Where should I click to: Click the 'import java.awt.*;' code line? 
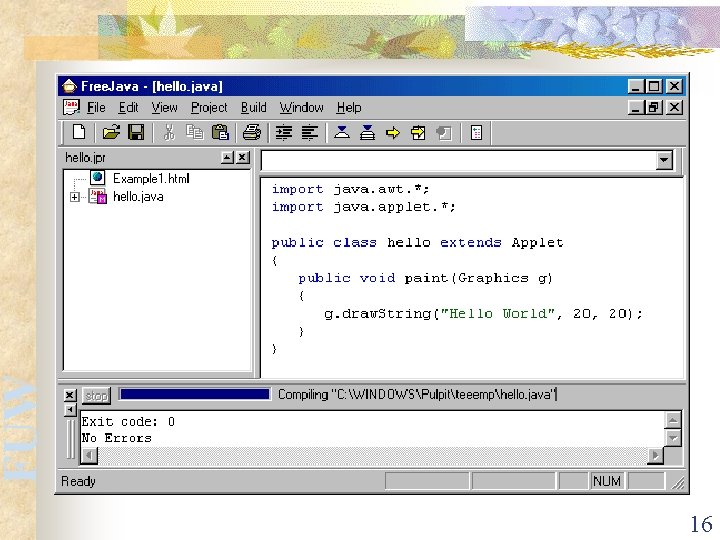coord(350,189)
